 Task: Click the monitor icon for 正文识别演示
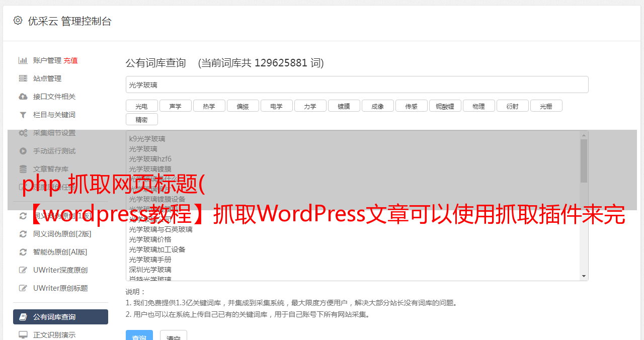[x=23, y=335]
